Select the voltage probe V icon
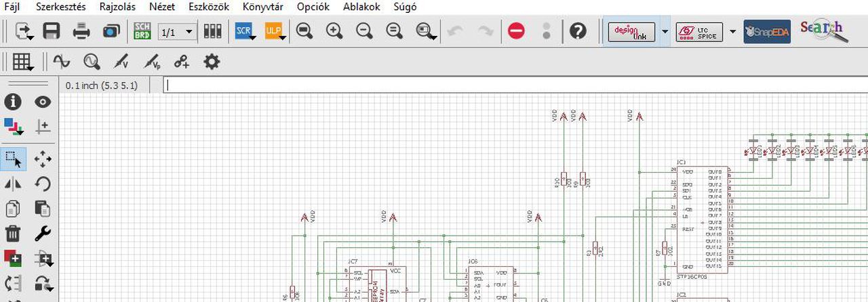 (x=121, y=62)
